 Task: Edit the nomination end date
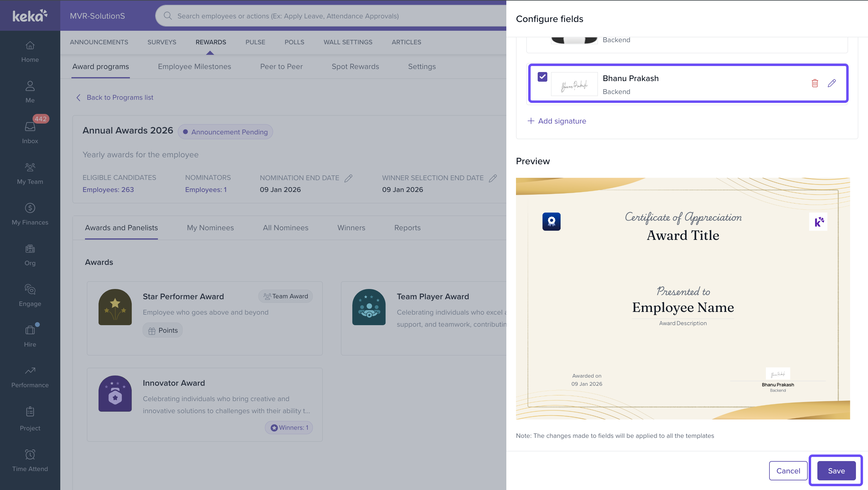click(x=348, y=178)
